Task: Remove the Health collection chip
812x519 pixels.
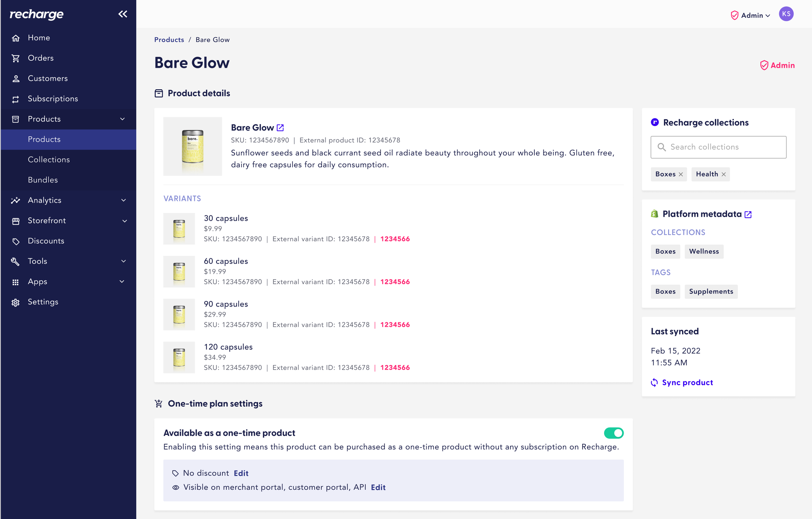Action: pos(723,174)
